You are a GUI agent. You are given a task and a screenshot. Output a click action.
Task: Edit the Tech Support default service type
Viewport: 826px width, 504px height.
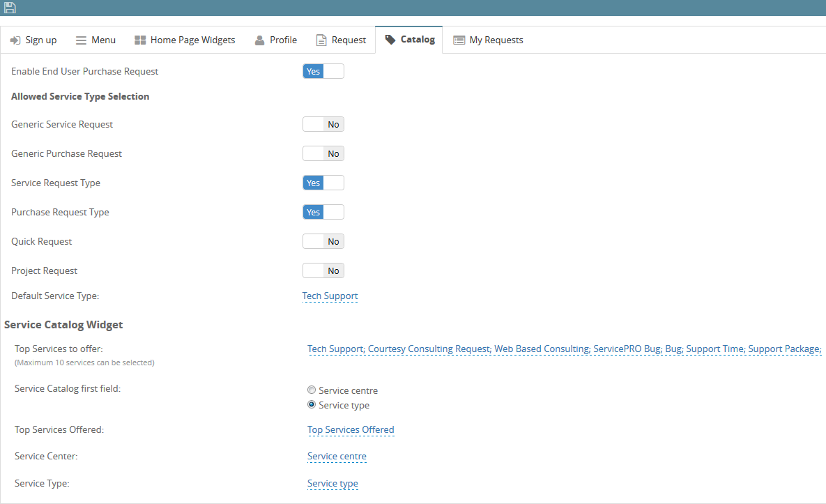pyautogui.click(x=330, y=296)
